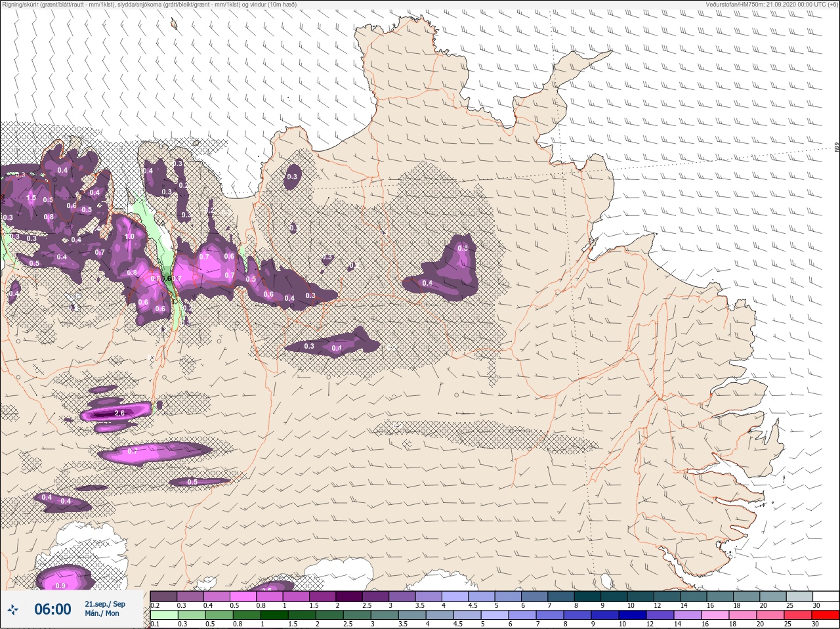Click the Veðurstofan logo icon beside 06:00

coord(13,610)
